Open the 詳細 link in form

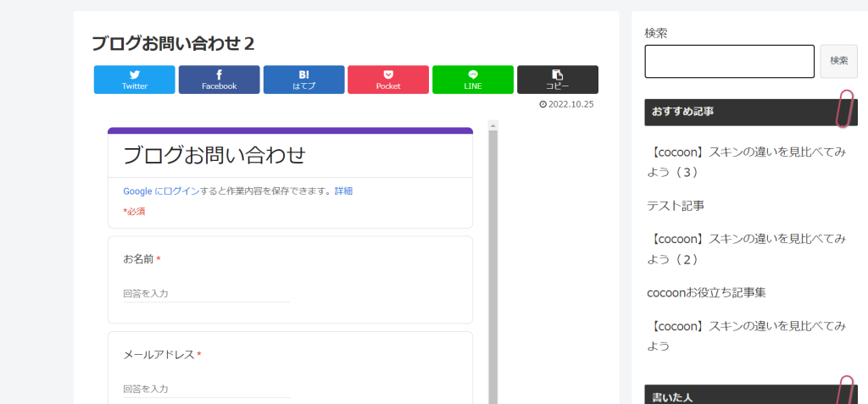point(343,191)
